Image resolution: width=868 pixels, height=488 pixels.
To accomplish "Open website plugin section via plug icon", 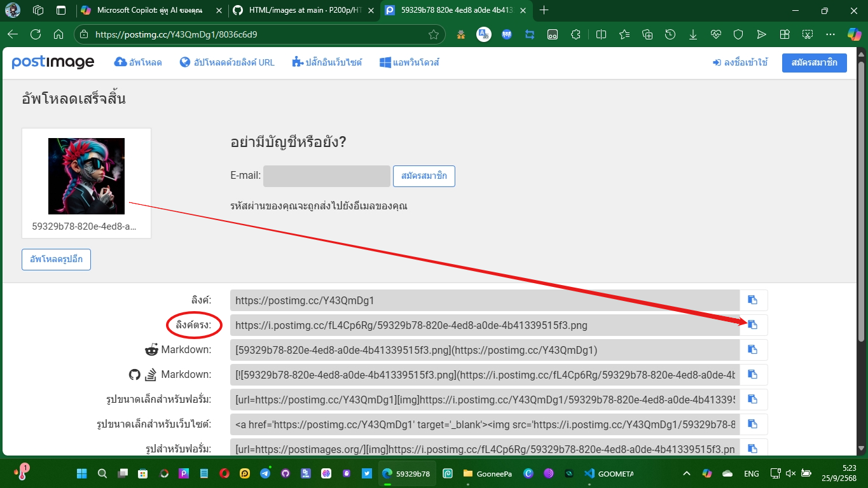I will pos(296,62).
